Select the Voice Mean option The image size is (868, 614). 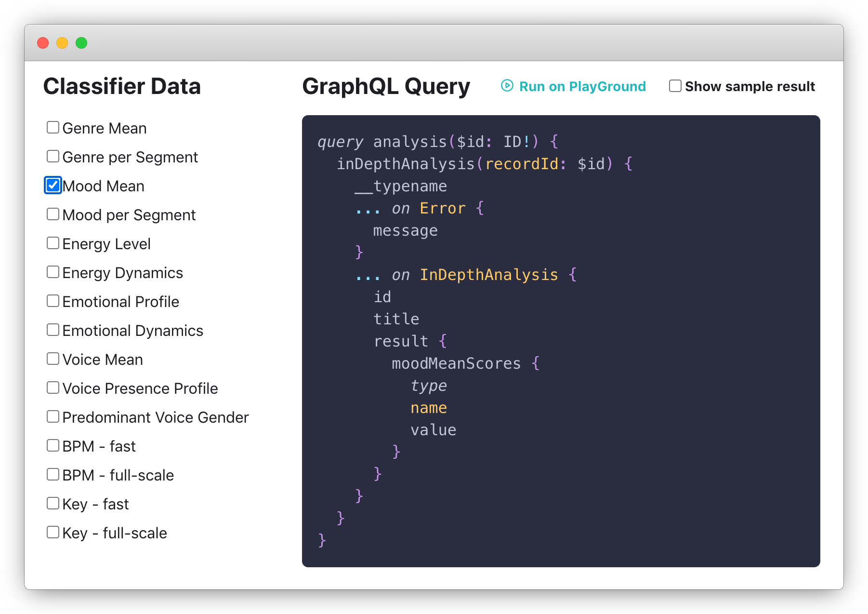tap(53, 358)
